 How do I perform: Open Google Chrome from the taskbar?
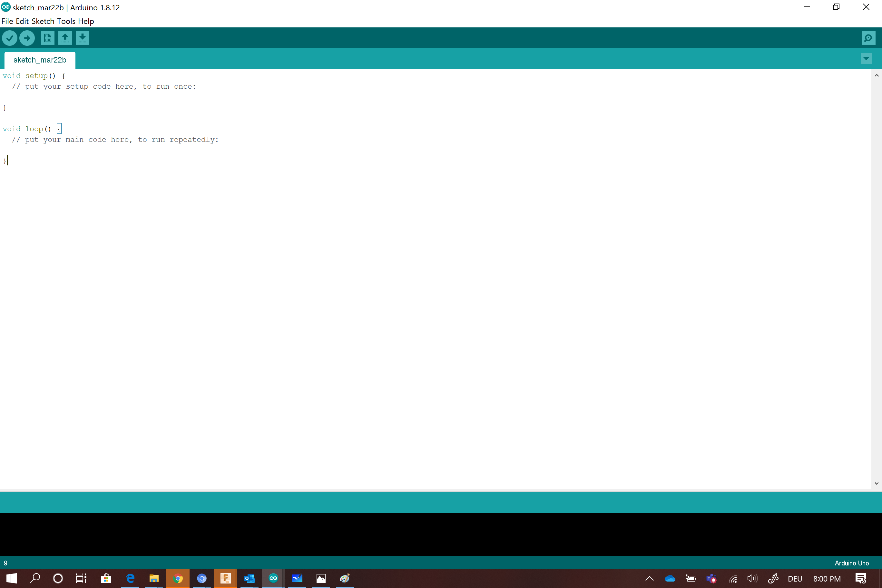[178, 578]
